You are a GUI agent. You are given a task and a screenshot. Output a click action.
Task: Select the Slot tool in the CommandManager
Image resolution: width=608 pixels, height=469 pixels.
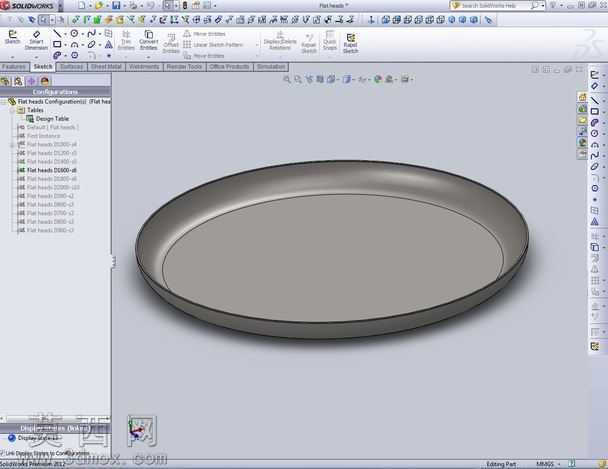(x=57, y=55)
